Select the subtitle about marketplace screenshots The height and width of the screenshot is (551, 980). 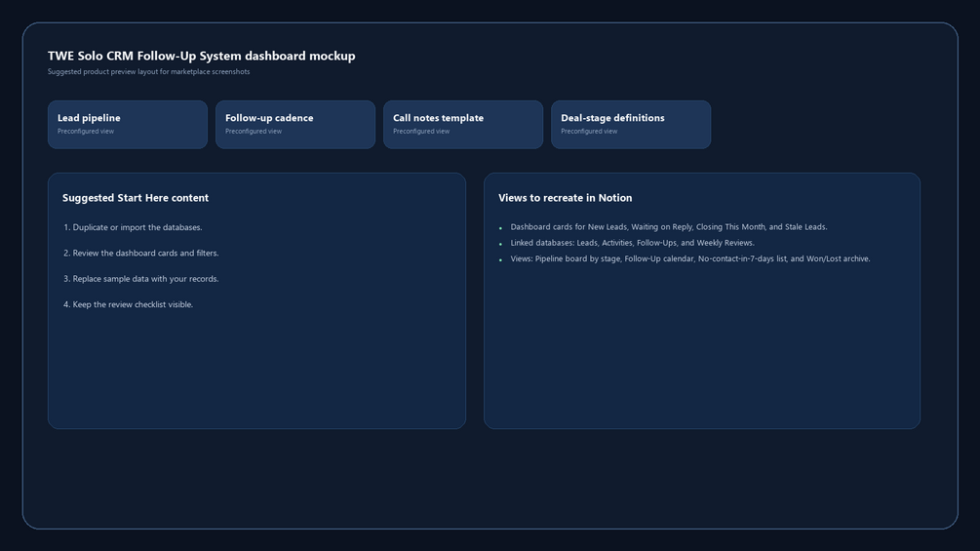(x=149, y=72)
